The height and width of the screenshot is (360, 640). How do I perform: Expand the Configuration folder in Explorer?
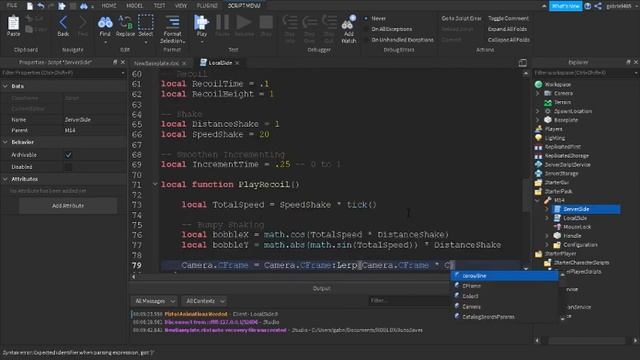(547, 245)
